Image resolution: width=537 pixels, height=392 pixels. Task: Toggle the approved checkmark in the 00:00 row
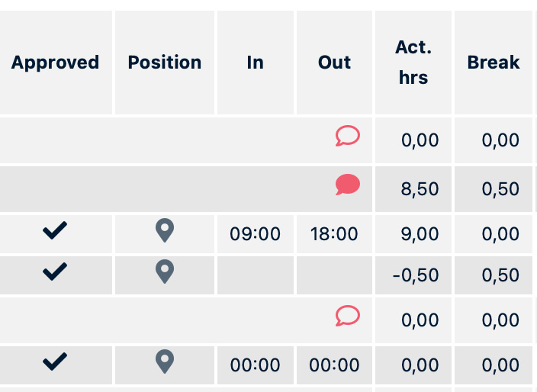(55, 361)
